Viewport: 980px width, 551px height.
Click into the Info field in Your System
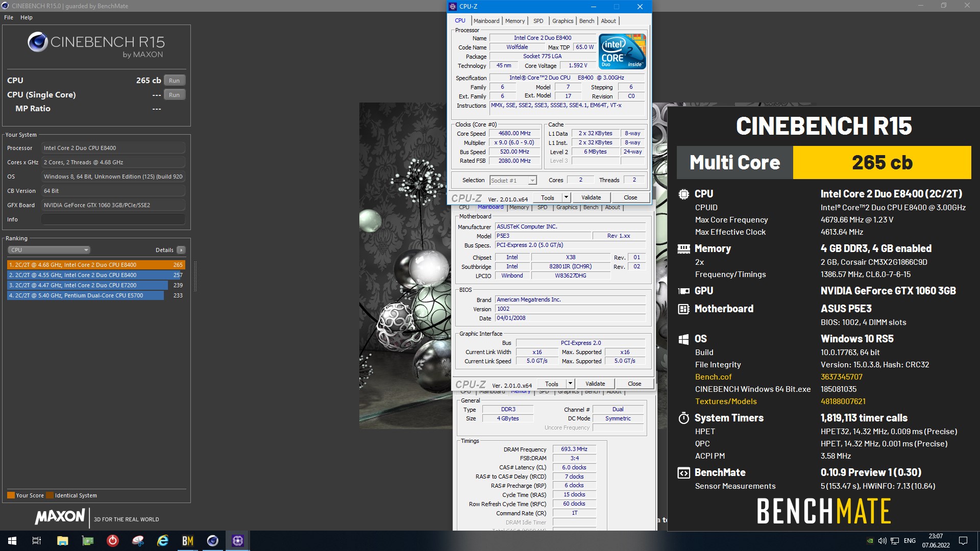click(x=113, y=219)
